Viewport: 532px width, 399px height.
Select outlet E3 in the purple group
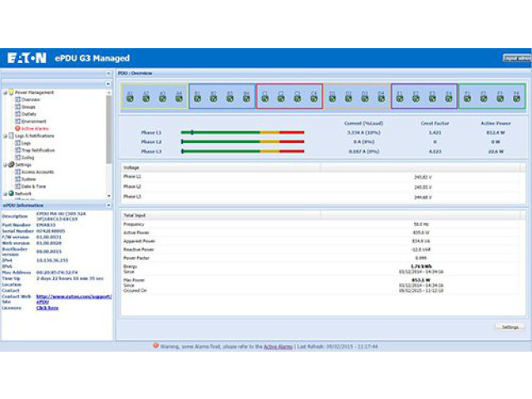tap(432, 98)
